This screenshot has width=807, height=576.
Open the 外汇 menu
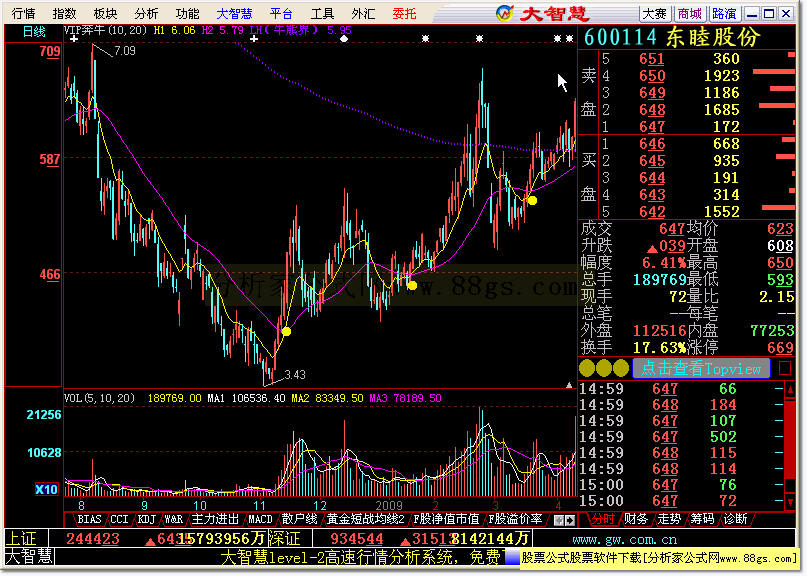pos(363,13)
